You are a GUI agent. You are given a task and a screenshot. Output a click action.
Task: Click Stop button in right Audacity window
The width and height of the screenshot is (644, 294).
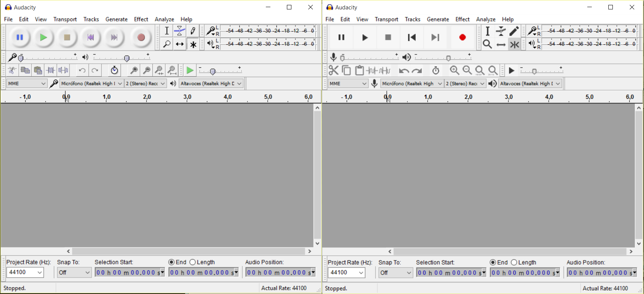(x=388, y=37)
